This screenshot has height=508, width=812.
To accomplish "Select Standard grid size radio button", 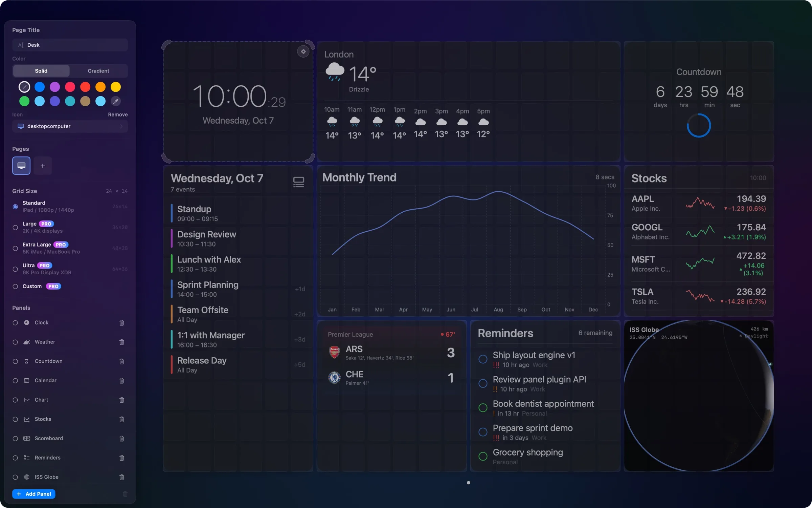I will pyautogui.click(x=15, y=207).
